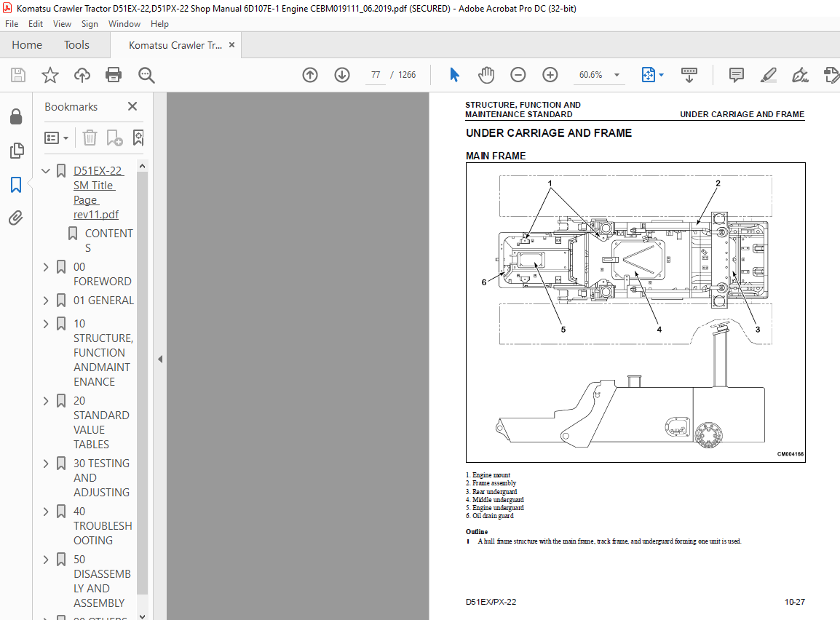Close the Komatsu Crawler document tab
The height and width of the screenshot is (620, 840).
(x=231, y=45)
